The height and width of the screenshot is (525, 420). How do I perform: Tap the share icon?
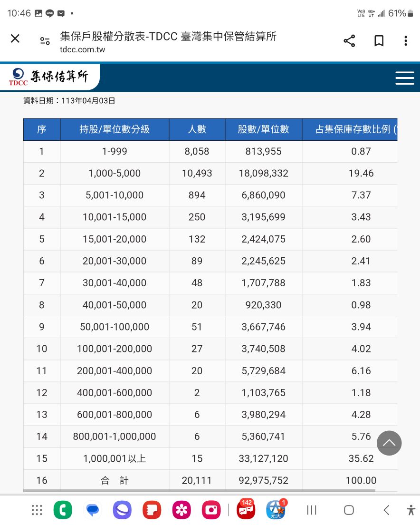click(x=349, y=41)
